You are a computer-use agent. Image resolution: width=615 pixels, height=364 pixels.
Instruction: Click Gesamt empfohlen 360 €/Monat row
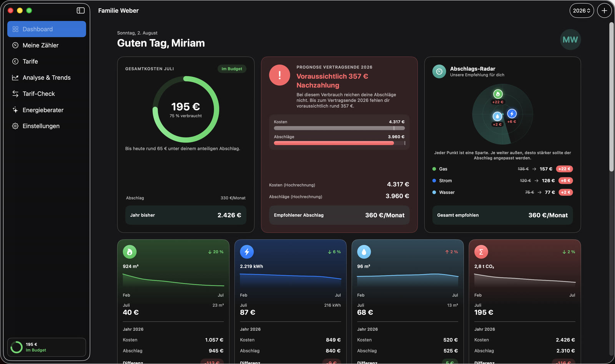502,215
